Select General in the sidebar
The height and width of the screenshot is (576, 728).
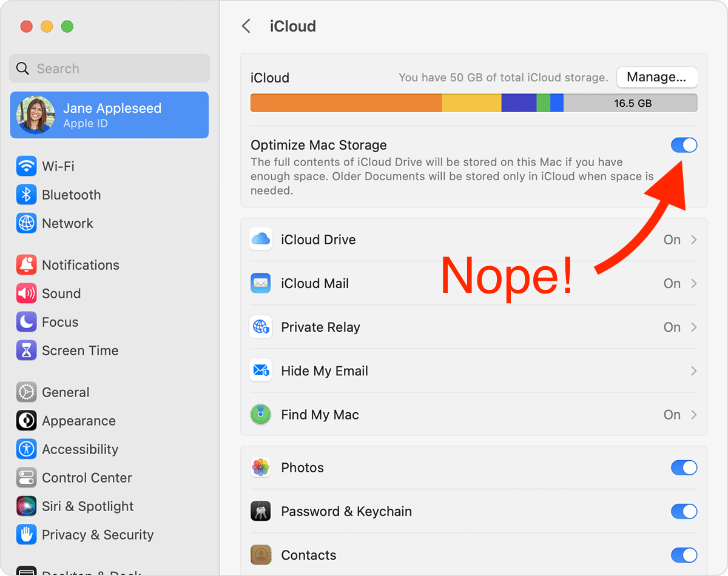(66, 392)
